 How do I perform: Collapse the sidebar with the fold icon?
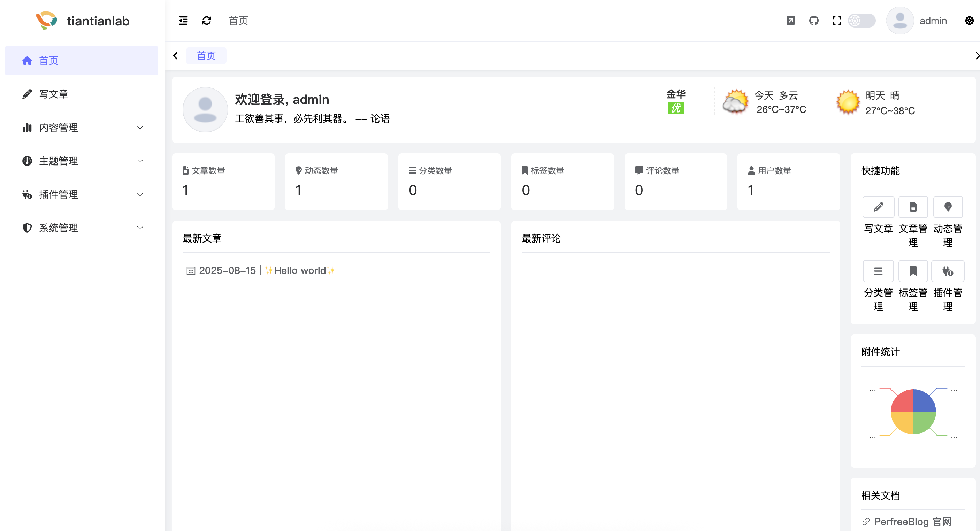[183, 21]
